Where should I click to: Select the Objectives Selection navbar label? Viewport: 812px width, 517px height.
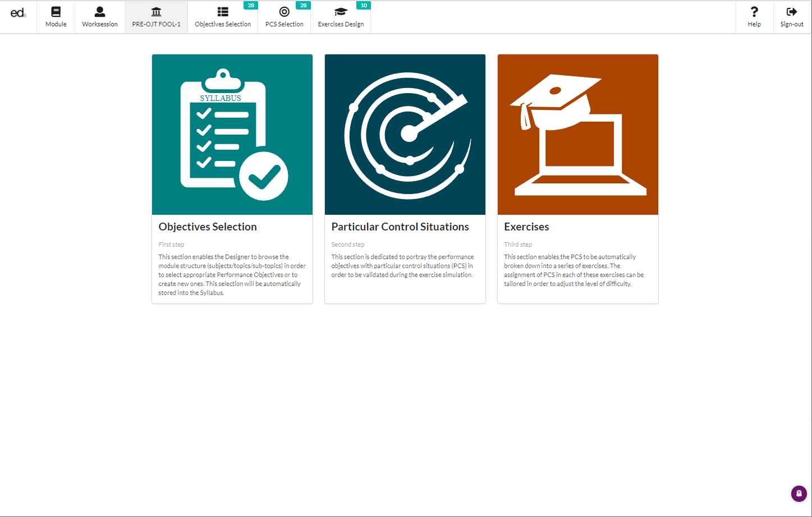point(223,24)
